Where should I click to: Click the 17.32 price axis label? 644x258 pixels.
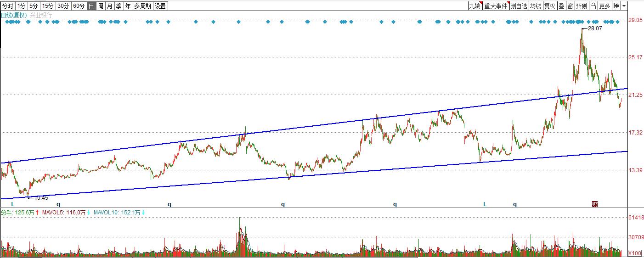pos(635,132)
